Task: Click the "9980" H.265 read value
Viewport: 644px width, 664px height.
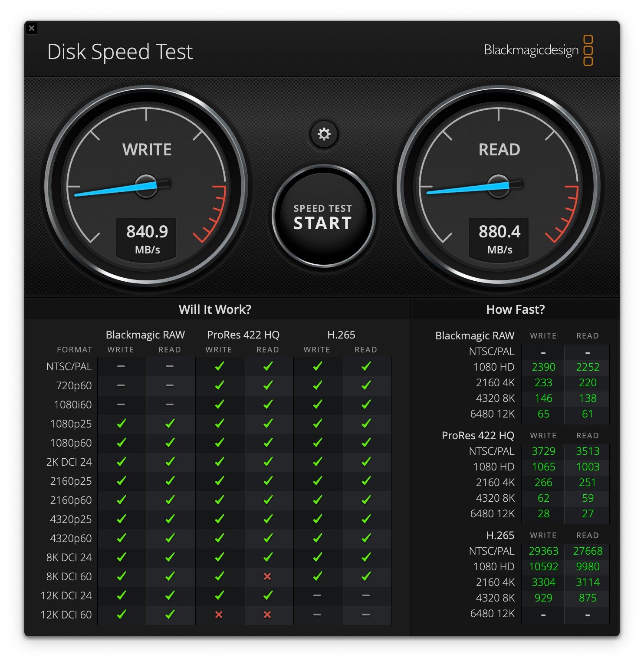Action: (x=588, y=567)
